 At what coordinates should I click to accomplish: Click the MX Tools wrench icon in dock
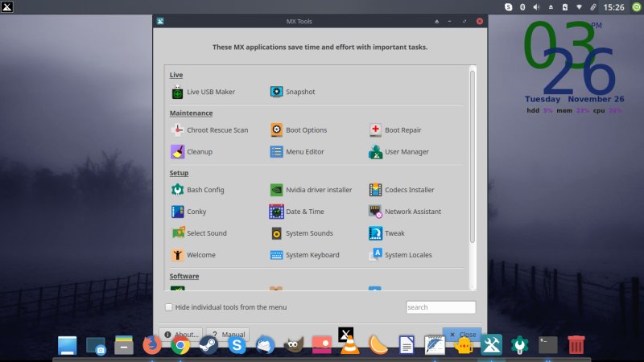coord(491,345)
